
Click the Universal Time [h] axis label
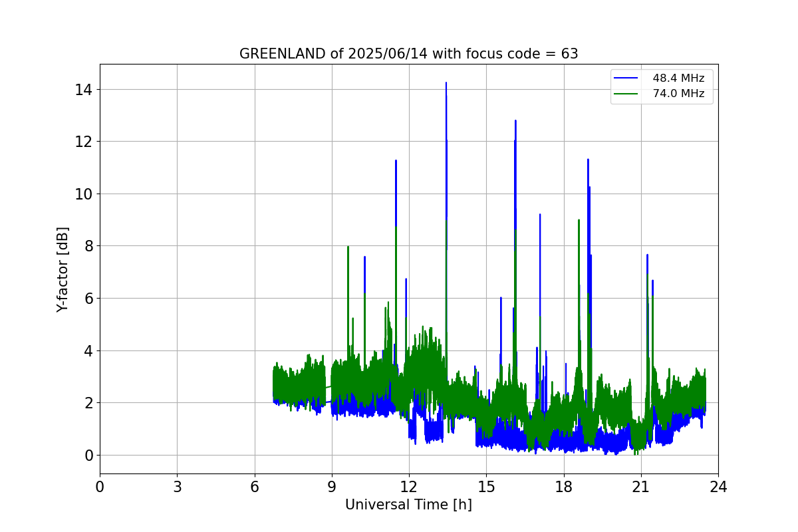(408, 505)
